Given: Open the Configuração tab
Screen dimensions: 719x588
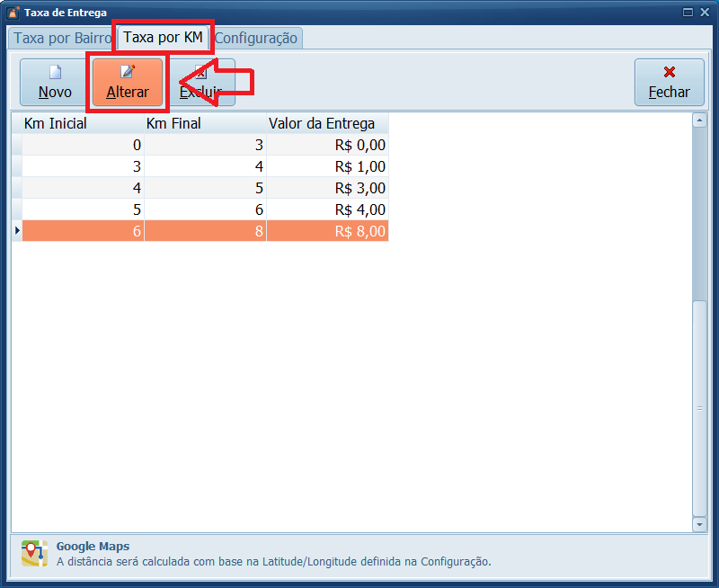Looking at the screenshot, I should point(256,39).
